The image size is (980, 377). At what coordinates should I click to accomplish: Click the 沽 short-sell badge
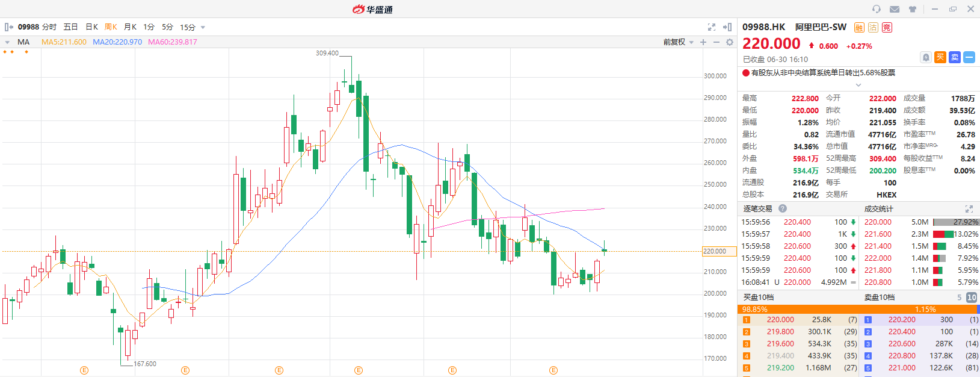click(873, 27)
